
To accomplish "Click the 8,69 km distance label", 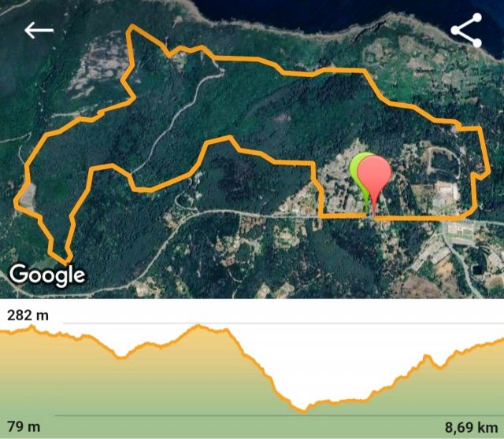I will (x=471, y=427).
